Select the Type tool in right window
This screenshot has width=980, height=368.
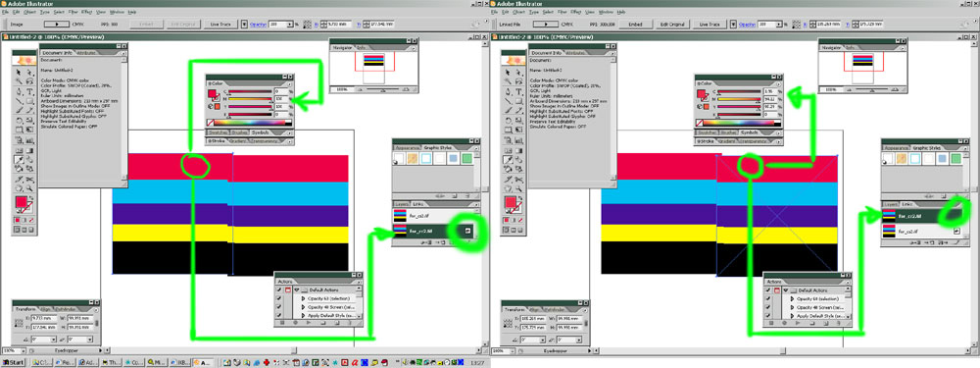click(518, 91)
